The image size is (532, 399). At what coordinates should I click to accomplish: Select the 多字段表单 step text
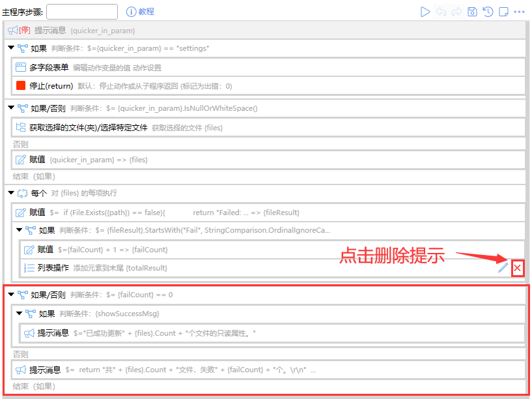coord(49,67)
